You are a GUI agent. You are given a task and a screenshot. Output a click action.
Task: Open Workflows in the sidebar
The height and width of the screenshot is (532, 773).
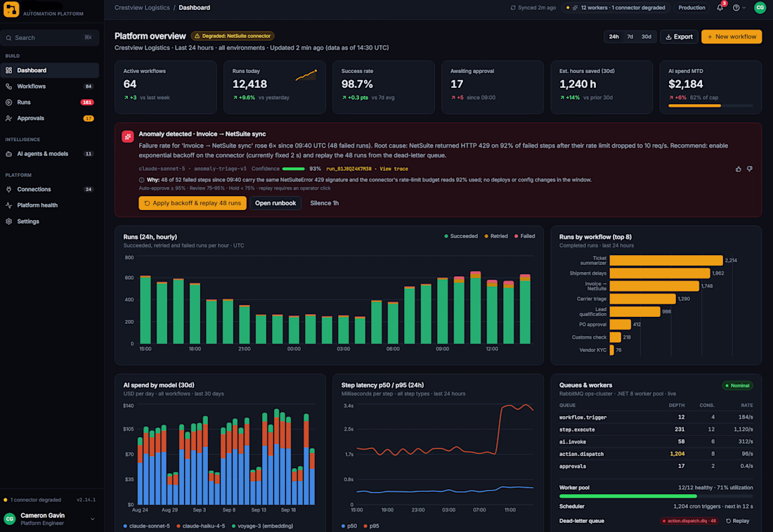coord(49,86)
